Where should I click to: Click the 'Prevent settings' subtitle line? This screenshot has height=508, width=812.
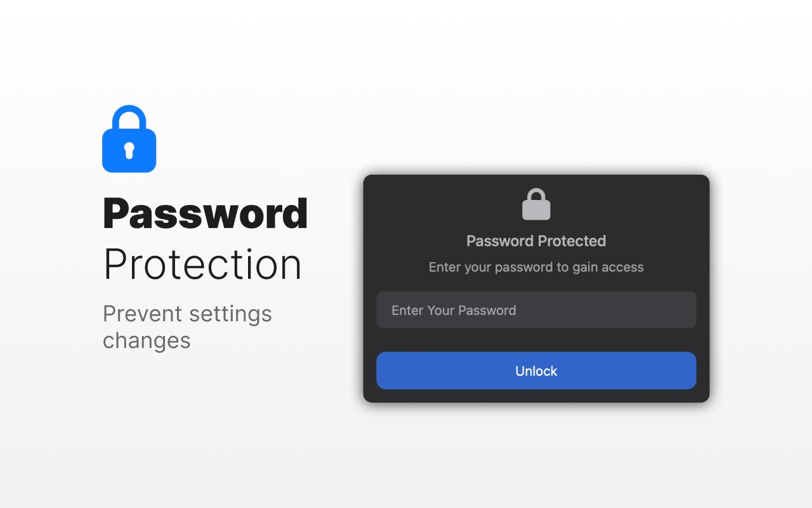pyautogui.click(x=187, y=314)
